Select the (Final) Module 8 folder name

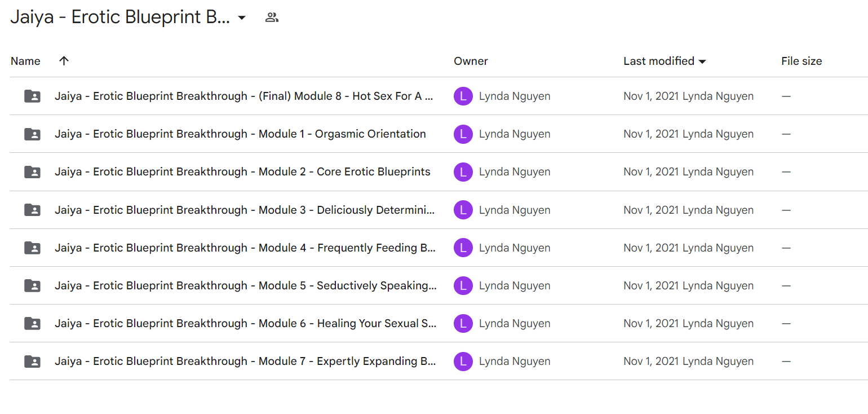click(x=244, y=96)
